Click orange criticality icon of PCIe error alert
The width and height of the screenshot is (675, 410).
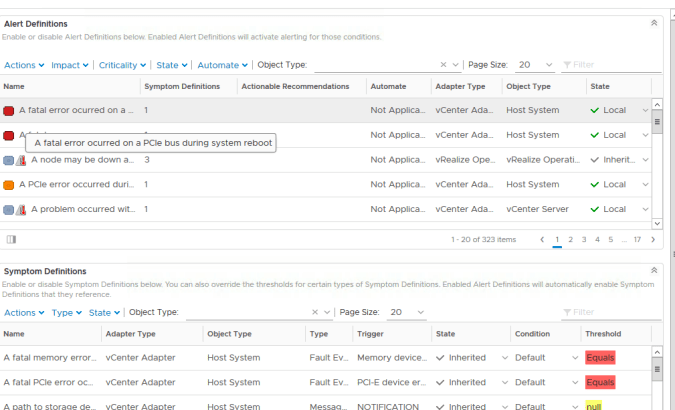(9, 185)
